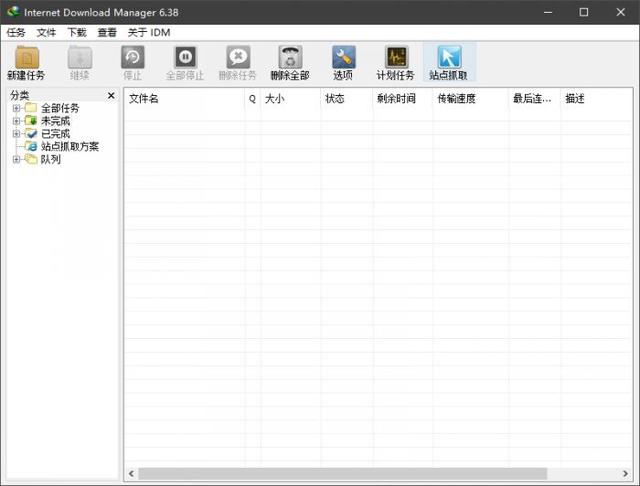Open the 下载 menu
This screenshot has height=486, width=640.
pyautogui.click(x=76, y=32)
